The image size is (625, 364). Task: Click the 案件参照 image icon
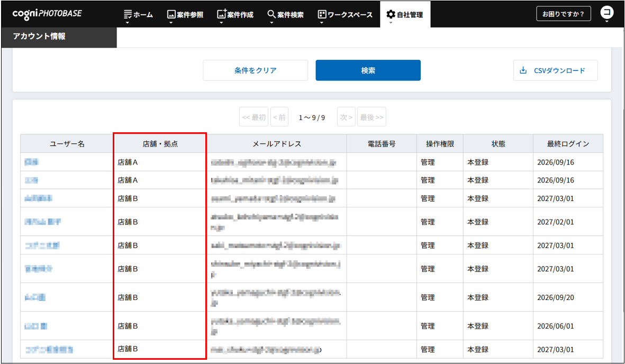171,14
